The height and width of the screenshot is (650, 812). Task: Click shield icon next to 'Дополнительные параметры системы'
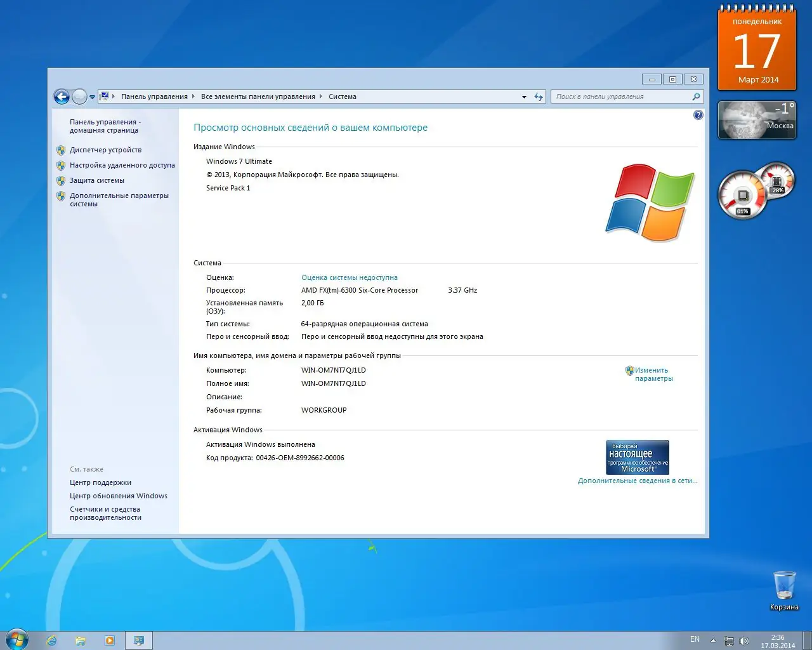[61, 196]
